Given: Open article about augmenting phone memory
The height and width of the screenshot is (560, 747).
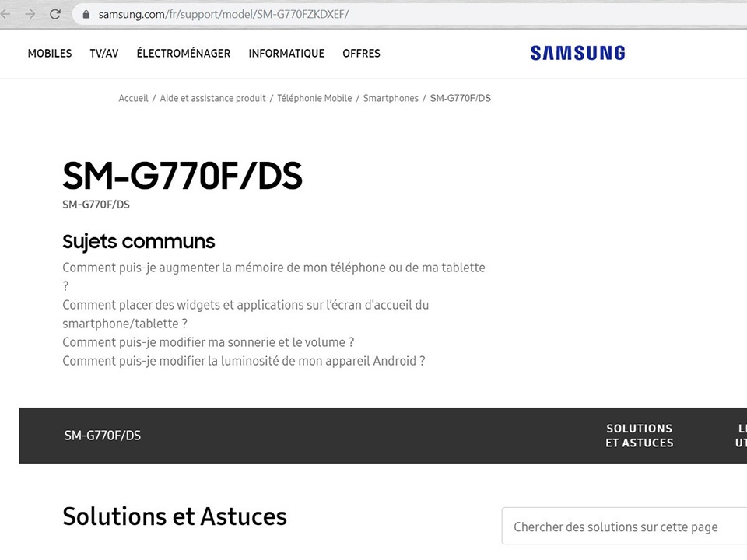Looking at the screenshot, I should (x=274, y=276).
